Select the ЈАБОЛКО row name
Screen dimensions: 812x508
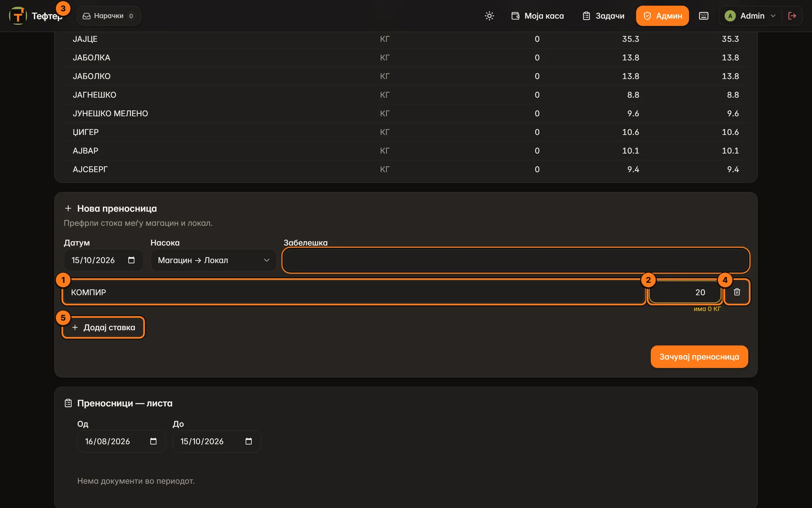click(91, 76)
